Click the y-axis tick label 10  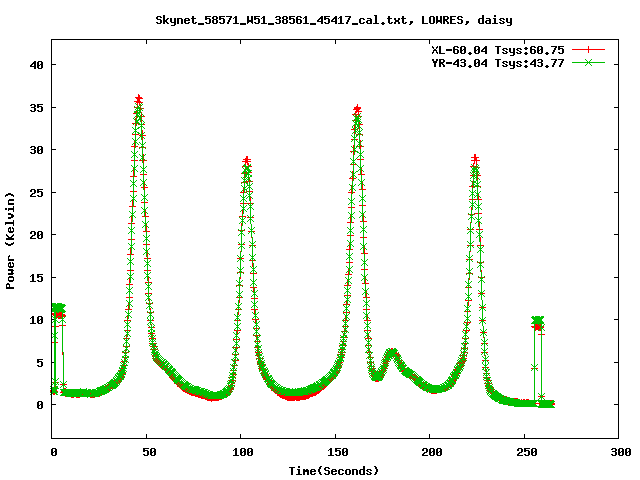pyautogui.click(x=36, y=320)
